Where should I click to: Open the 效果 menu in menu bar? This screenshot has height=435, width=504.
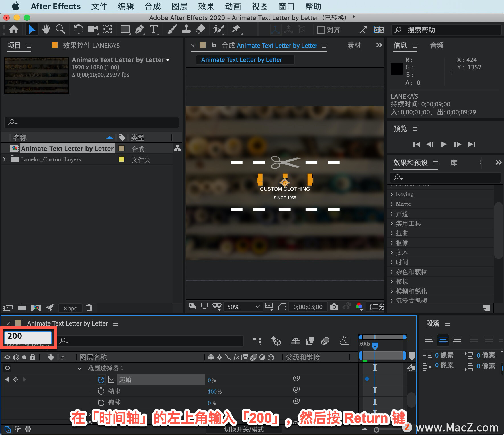click(x=206, y=6)
